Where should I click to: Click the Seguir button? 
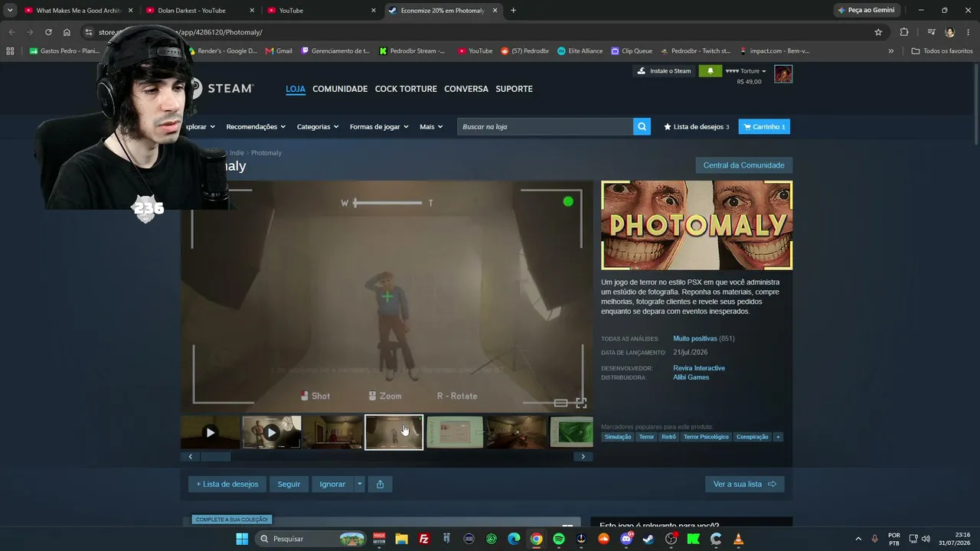pos(289,484)
